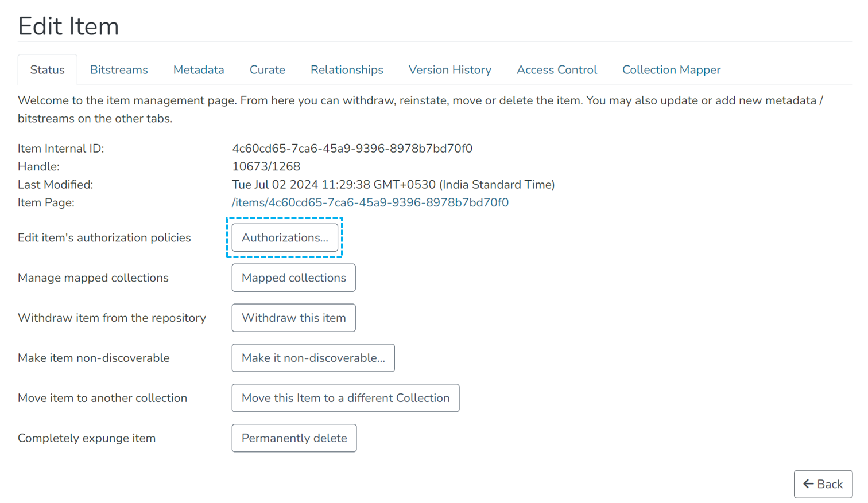
Task: View the Version History tab
Action: pyautogui.click(x=449, y=70)
